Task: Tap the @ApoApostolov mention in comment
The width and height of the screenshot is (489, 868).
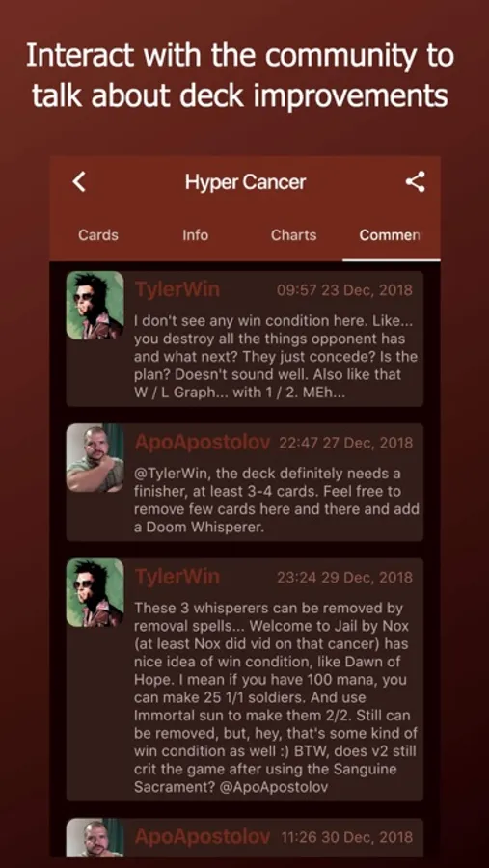Action: 274,788
